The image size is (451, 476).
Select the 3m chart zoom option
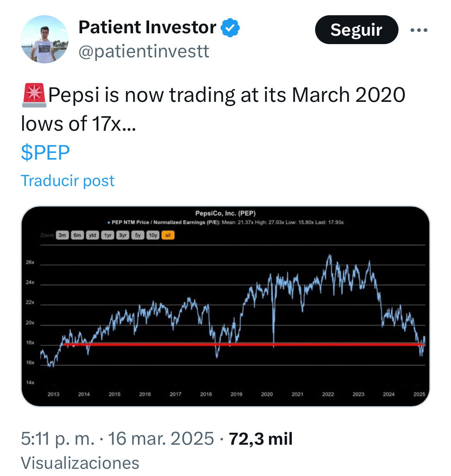click(x=62, y=235)
